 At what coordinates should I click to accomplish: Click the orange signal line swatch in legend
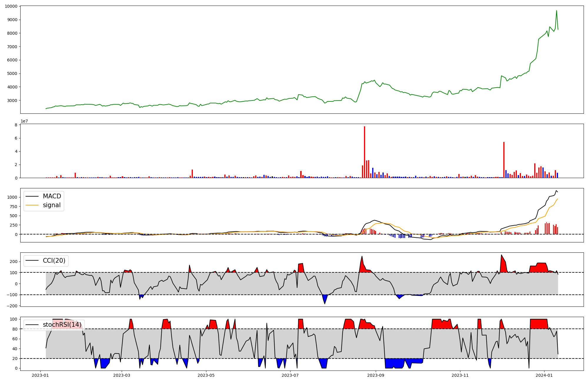32,205
